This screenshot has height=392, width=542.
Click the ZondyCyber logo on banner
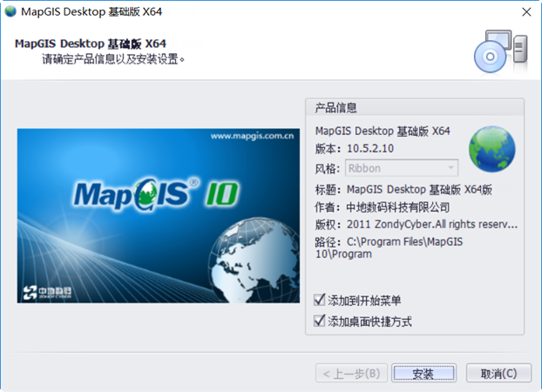click(x=47, y=292)
